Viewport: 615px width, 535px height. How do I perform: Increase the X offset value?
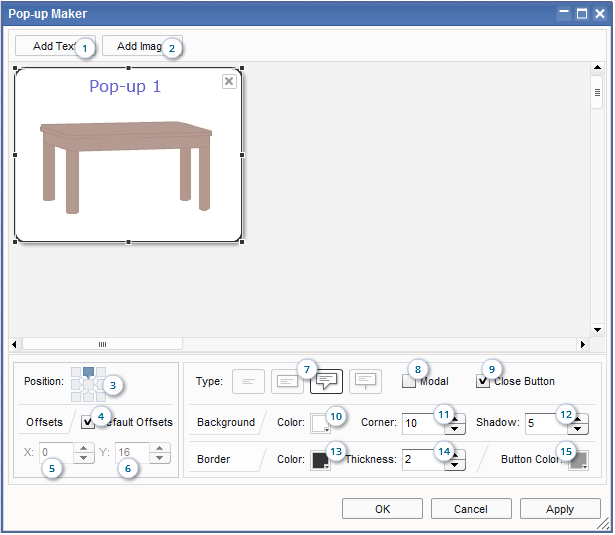click(x=84, y=448)
